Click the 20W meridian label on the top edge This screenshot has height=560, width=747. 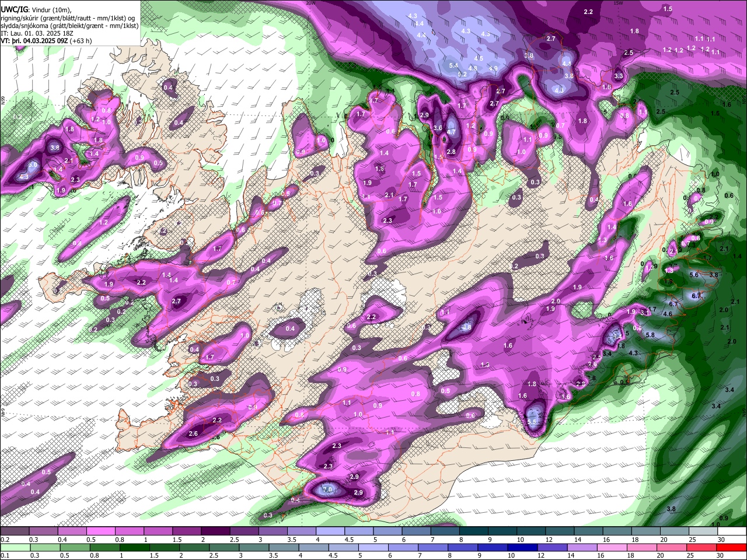tap(310, 3)
